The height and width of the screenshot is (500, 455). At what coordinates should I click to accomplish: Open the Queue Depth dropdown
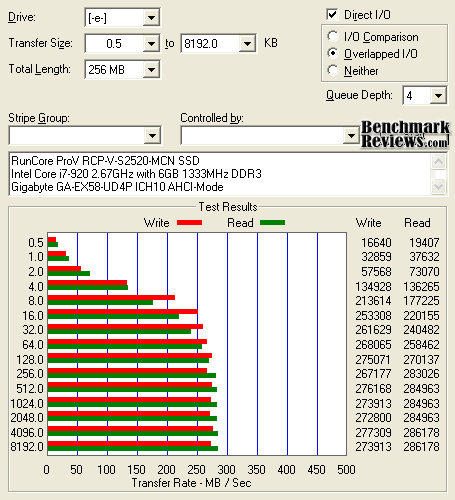(x=438, y=96)
